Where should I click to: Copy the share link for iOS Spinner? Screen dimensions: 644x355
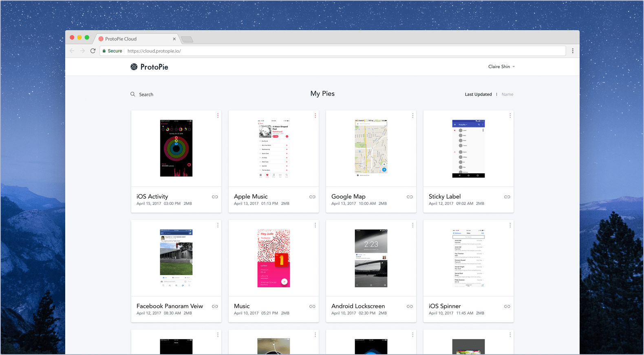point(507,306)
